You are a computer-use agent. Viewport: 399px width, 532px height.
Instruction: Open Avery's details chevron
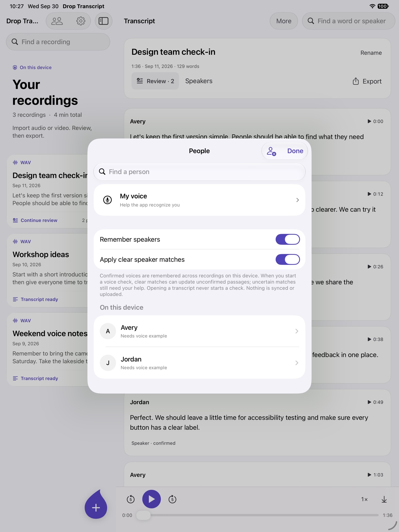tap(297, 331)
